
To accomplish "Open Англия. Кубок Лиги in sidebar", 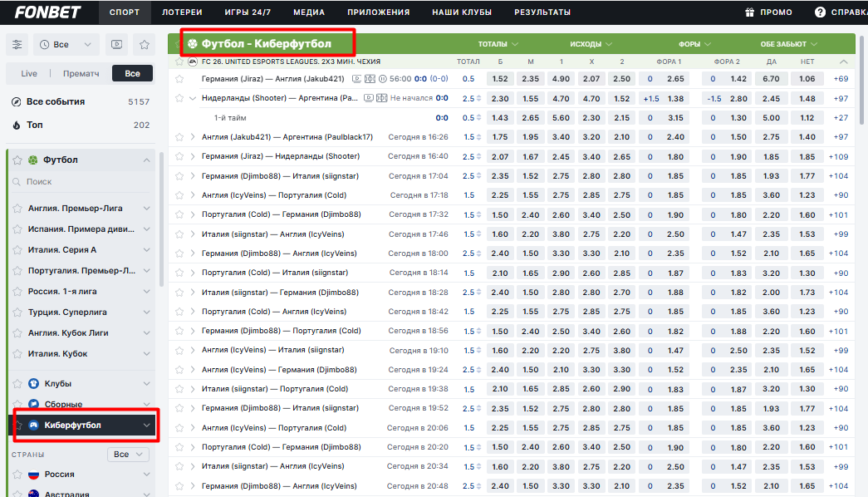I will click(x=68, y=333).
